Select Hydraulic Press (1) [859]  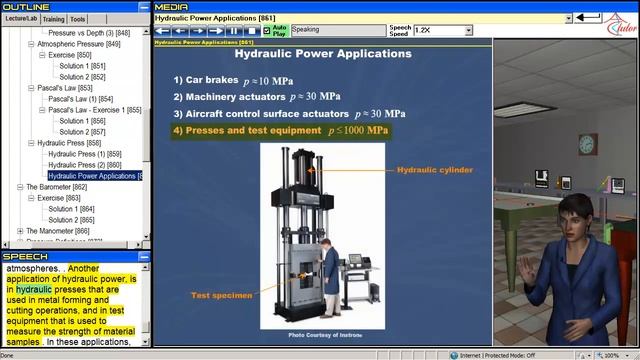coord(85,154)
